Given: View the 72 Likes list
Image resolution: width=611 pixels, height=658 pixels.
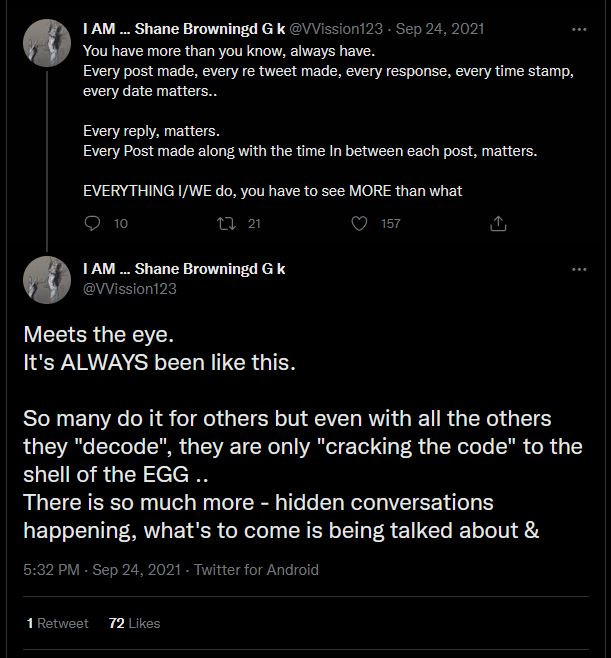Looking at the screenshot, I should 134,623.
